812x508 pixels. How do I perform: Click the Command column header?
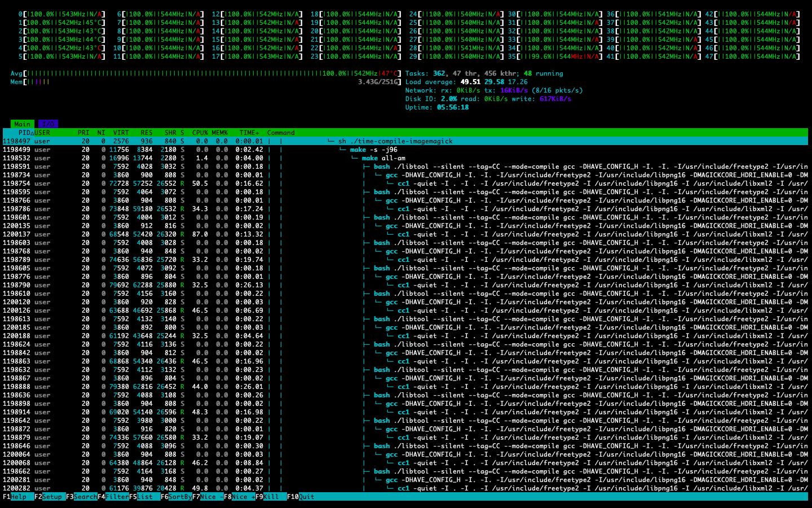[281, 133]
